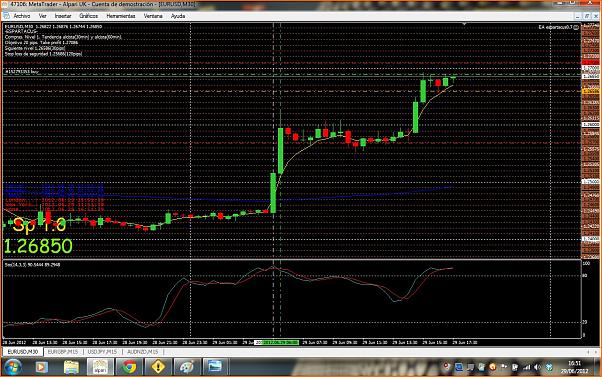
Task: Click the yellow warning sign taskbar icon
Action: point(158,367)
